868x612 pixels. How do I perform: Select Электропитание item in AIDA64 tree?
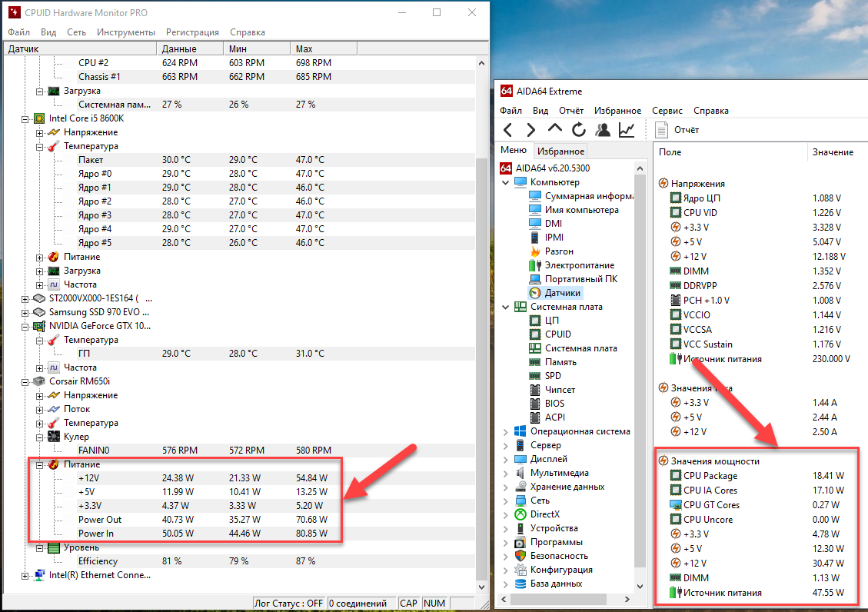point(572,265)
